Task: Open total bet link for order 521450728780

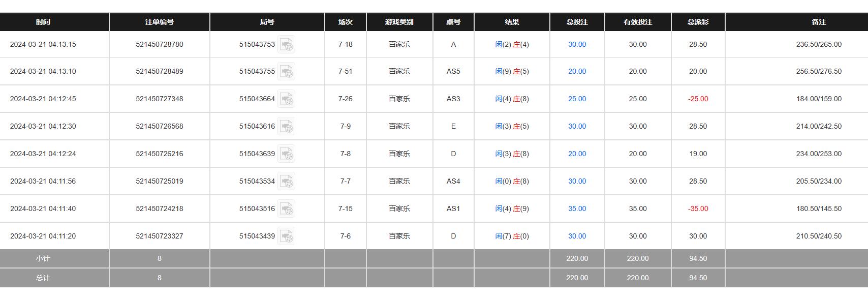Action: pos(577,45)
